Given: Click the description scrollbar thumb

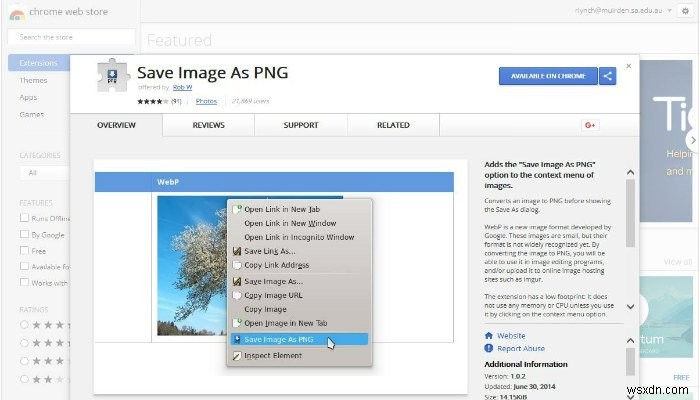Looking at the screenshot, I should pyautogui.click(x=630, y=213).
